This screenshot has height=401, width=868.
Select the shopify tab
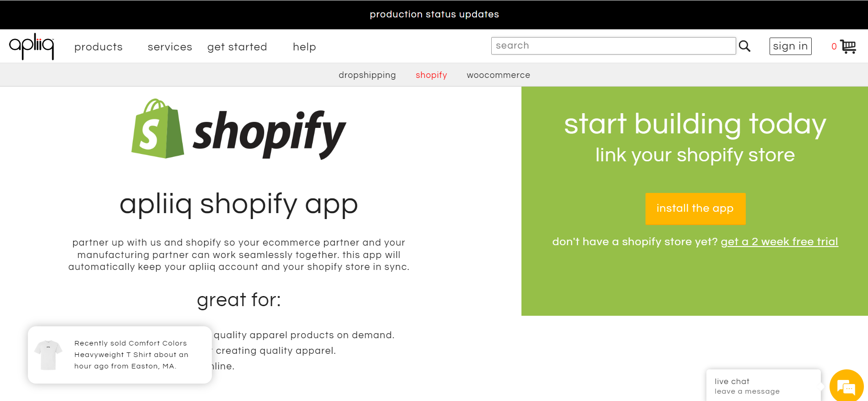431,75
